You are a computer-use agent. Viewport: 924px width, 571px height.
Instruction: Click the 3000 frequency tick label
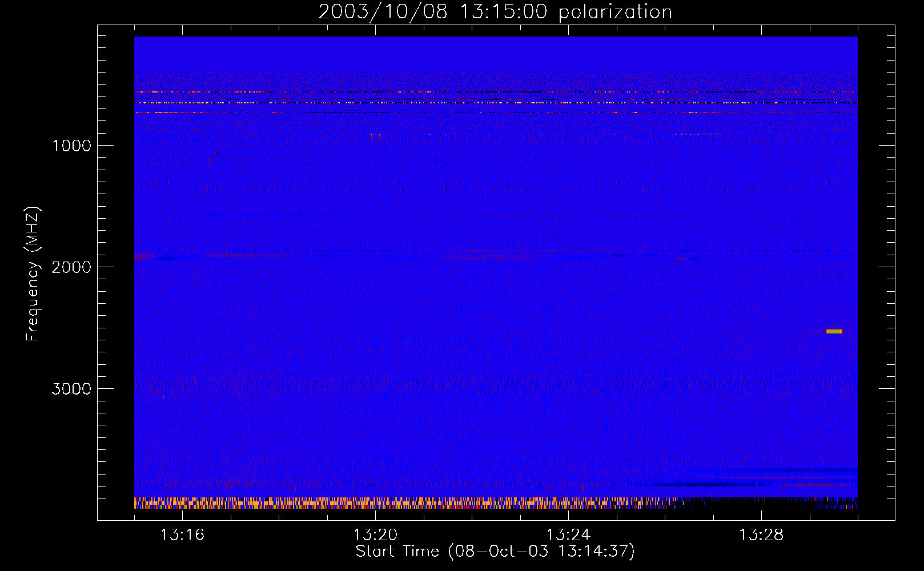[x=71, y=389]
